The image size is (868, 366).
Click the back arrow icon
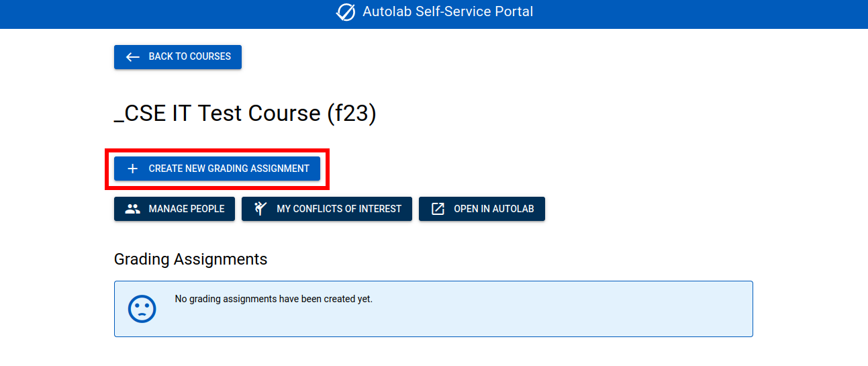click(x=133, y=57)
